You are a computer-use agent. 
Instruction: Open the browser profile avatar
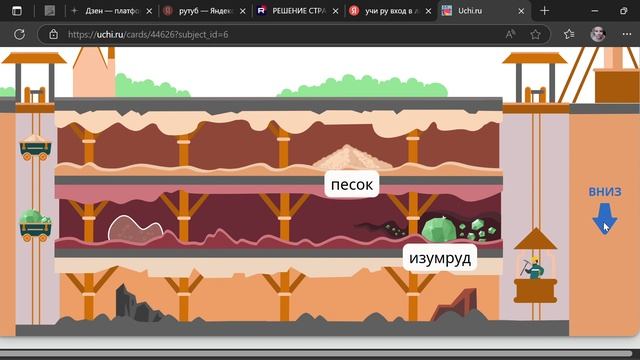[x=598, y=34]
